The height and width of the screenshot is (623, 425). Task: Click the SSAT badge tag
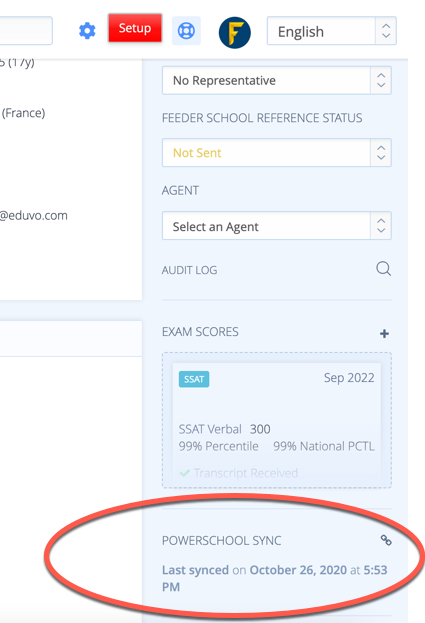(x=194, y=379)
